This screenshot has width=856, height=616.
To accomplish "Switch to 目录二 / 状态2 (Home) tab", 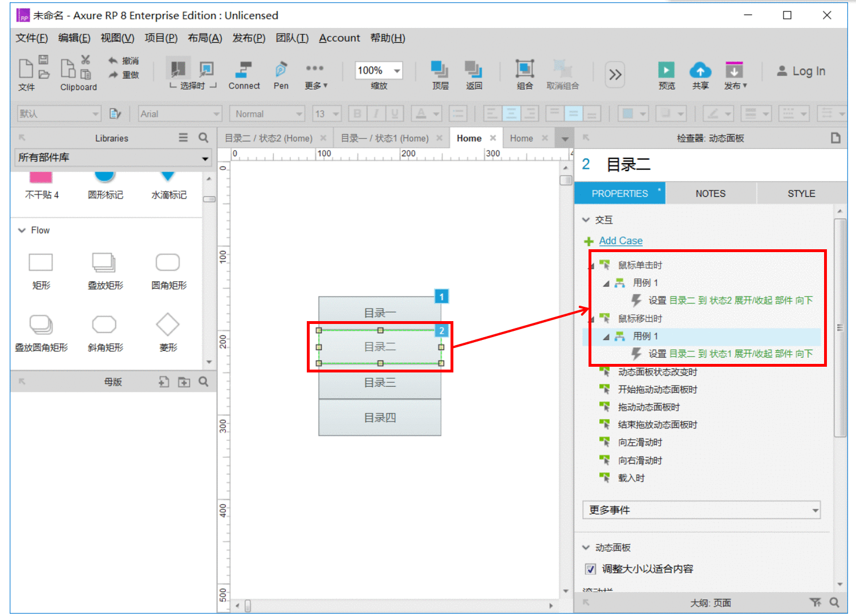I will pos(269,138).
